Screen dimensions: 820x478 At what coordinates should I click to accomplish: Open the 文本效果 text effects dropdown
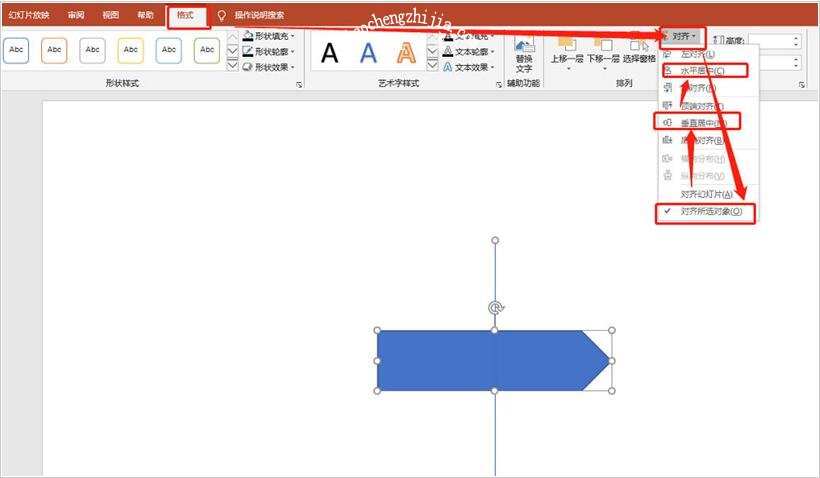coord(469,67)
